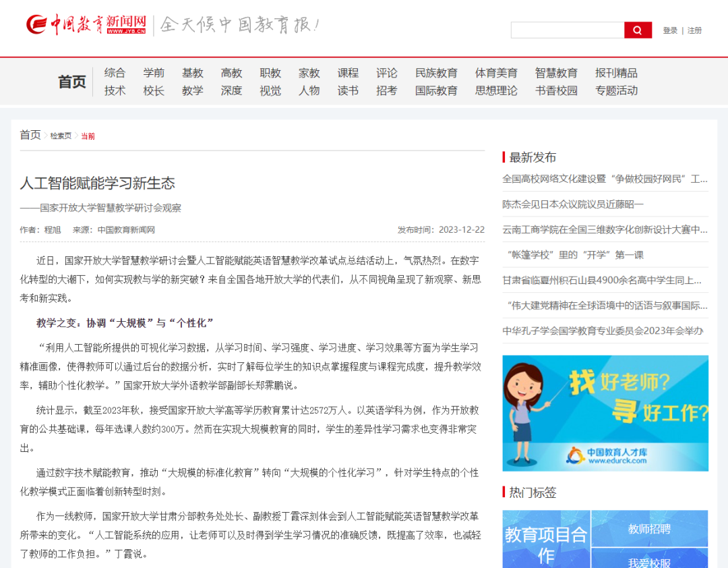
Task: Open the 注册 register link
Action: pyautogui.click(x=694, y=30)
